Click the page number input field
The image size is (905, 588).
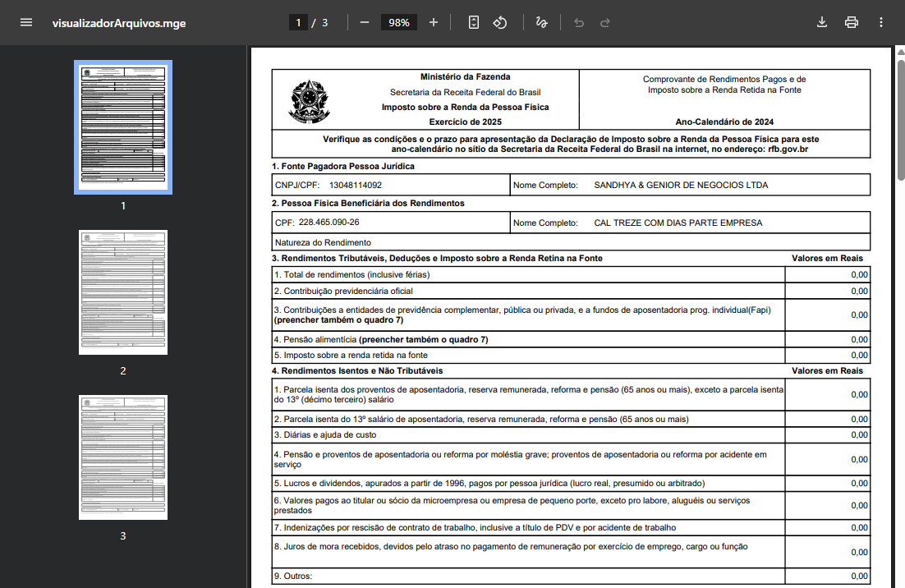(298, 22)
